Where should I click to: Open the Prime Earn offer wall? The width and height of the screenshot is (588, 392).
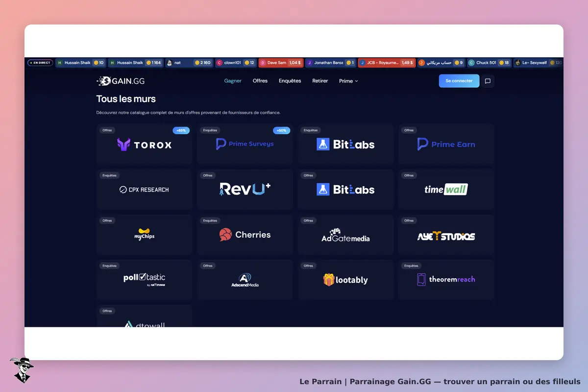446,144
